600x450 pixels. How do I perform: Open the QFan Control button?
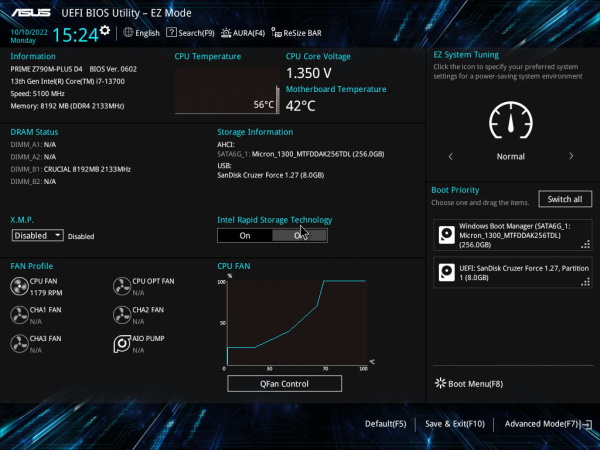coord(284,383)
